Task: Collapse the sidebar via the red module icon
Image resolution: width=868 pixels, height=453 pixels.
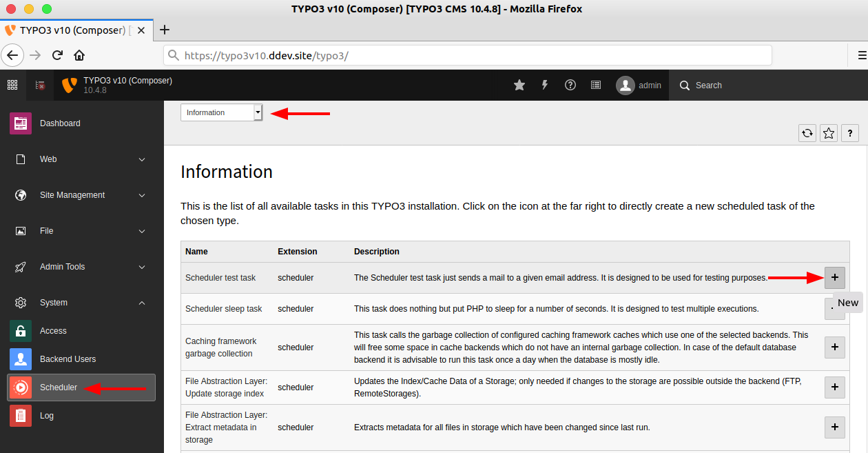Action: [40, 84]
